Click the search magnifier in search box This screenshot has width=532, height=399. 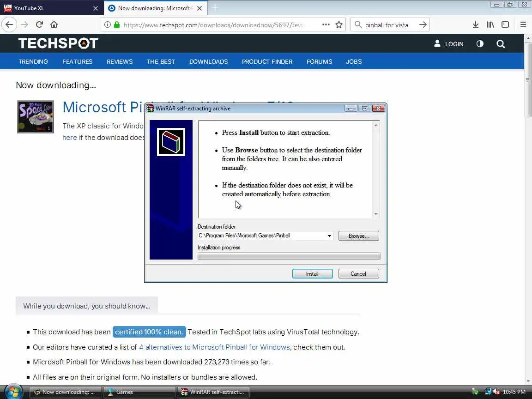point(358,24)
